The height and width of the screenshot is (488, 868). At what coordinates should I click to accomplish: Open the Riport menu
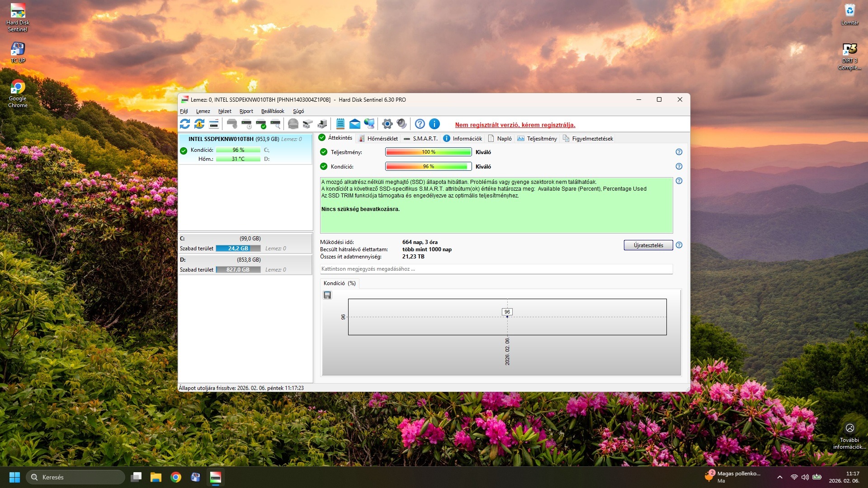click(x=246, y=111)
